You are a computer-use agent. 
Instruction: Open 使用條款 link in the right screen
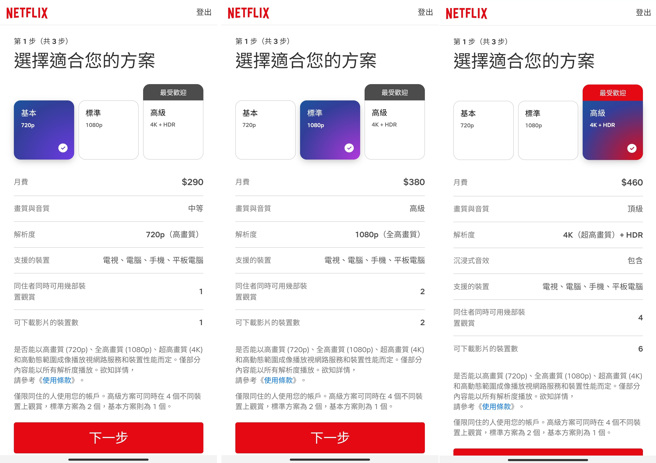pos(498,407)
